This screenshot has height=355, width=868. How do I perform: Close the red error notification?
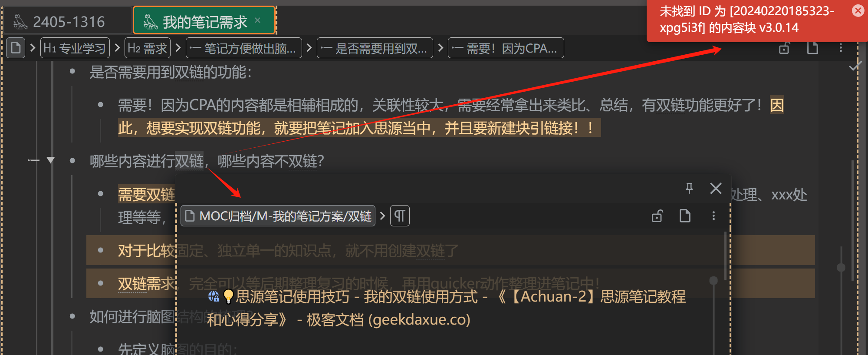pos(858,10)
